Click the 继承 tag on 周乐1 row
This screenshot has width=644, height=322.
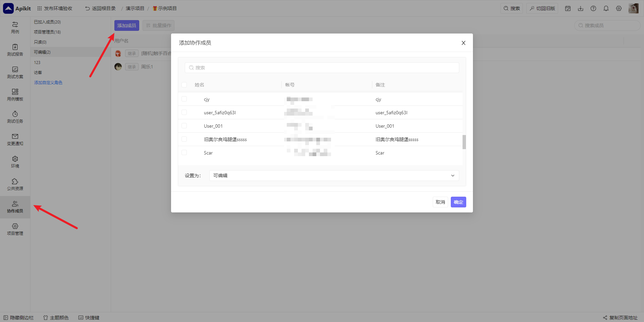click(x=132, y=67)
